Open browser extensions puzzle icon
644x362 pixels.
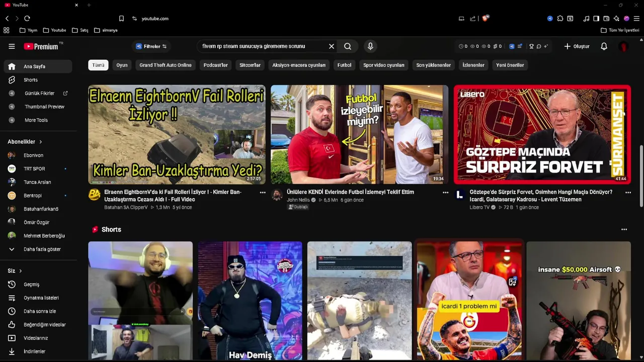(560, 18)
